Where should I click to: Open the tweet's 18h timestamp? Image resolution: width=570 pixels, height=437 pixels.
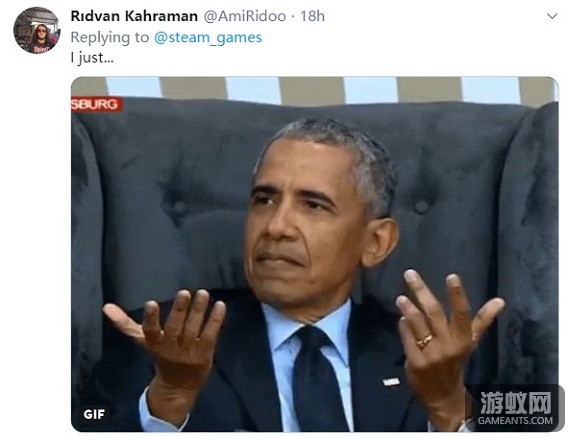312,16
